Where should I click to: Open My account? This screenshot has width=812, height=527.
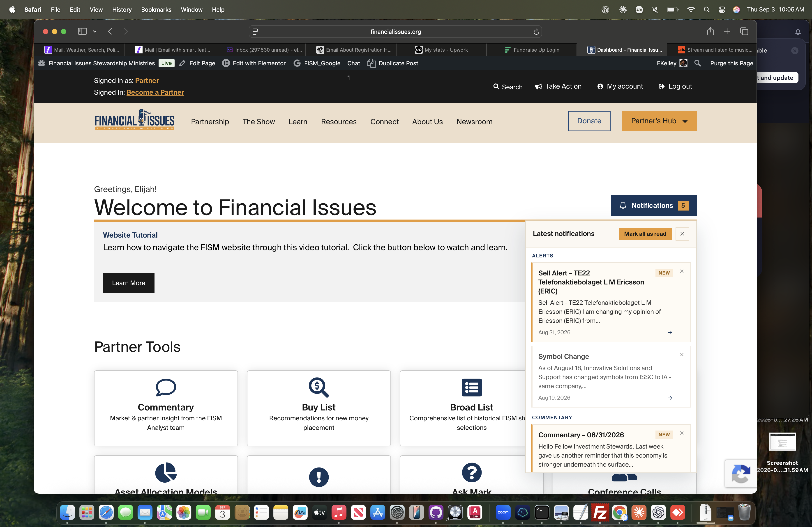620,86
